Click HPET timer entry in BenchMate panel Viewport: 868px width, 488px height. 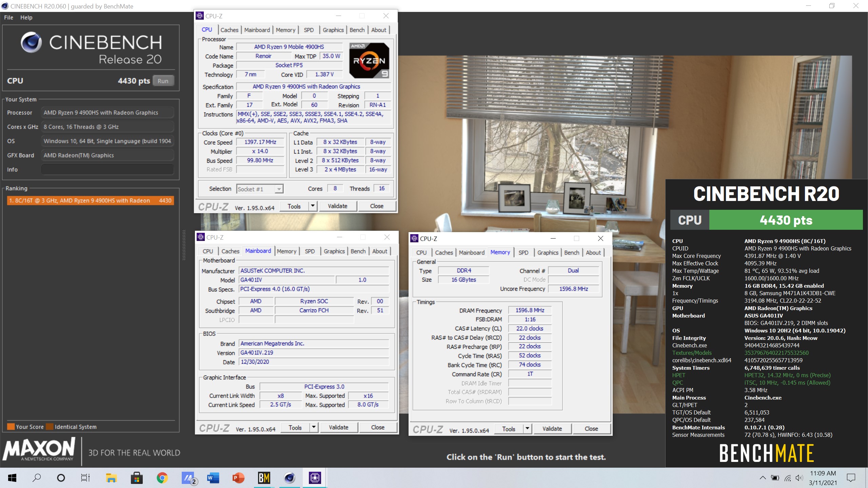(x=751, y=375)
